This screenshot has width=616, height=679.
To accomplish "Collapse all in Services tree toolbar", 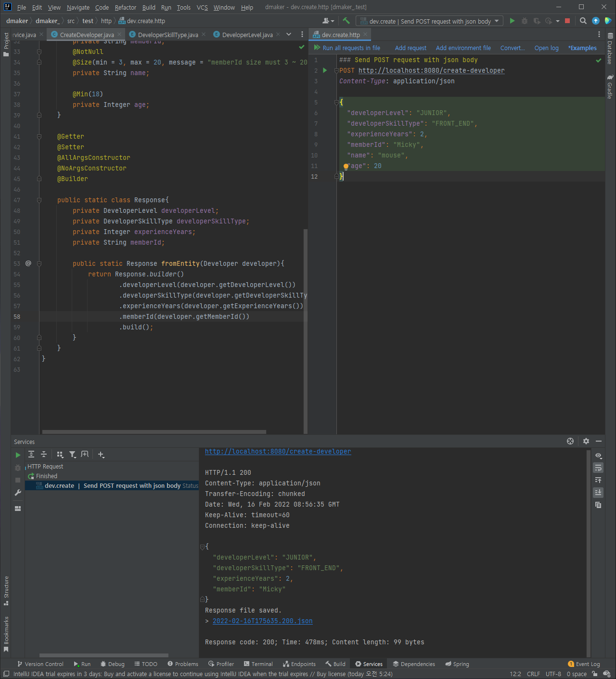I will point(44,454).
